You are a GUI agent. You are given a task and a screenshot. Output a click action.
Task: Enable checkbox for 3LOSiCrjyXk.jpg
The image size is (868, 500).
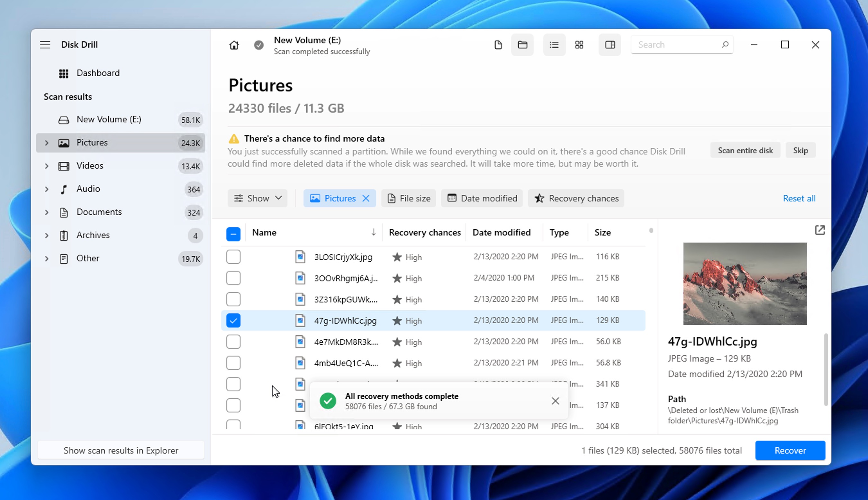point(232,256)
